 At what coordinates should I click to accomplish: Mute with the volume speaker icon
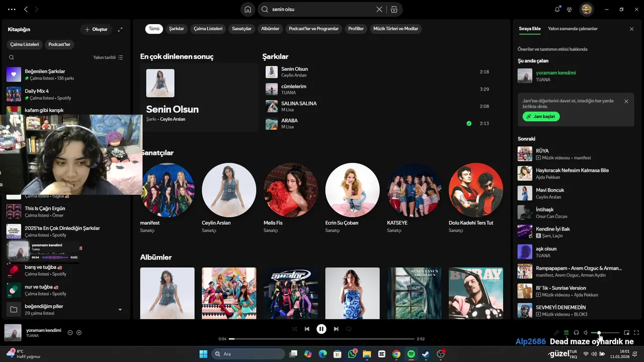pos(586,332)
